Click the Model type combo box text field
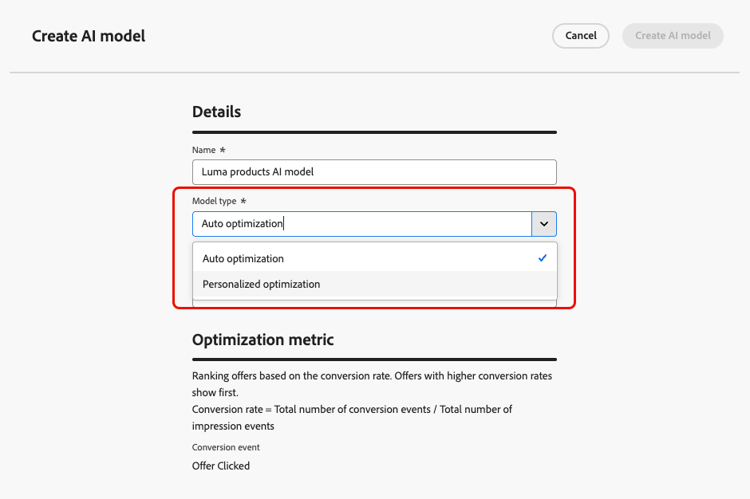This screenshot has width=750, height=499. 361,224
